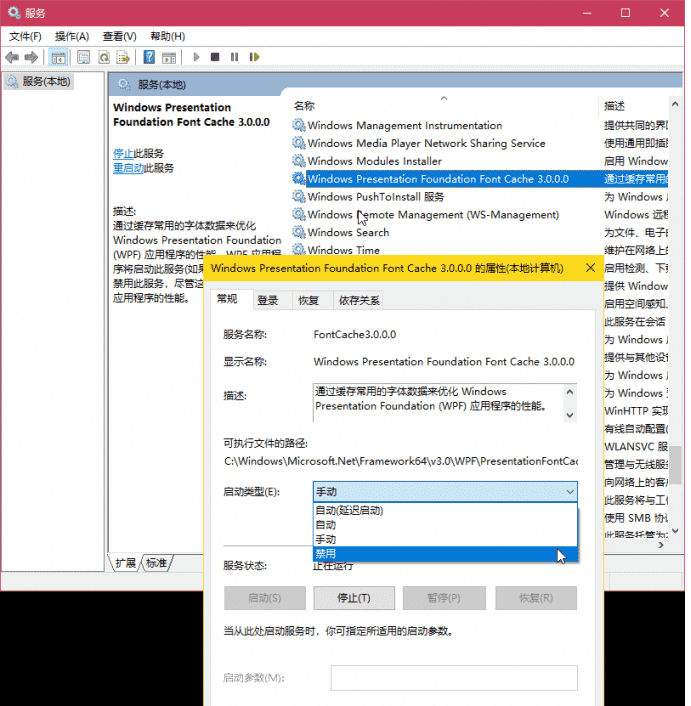This screenshot has height=706, width=691.
Task: Click services list scroll up arrow
Action: pyautogui.click(x=675, y=104)
